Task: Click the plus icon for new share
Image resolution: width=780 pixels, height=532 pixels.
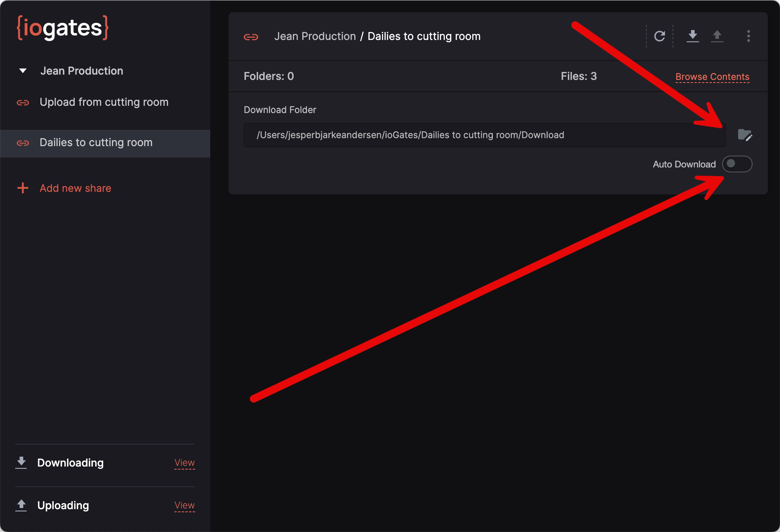Action: (x=23, y=188)
